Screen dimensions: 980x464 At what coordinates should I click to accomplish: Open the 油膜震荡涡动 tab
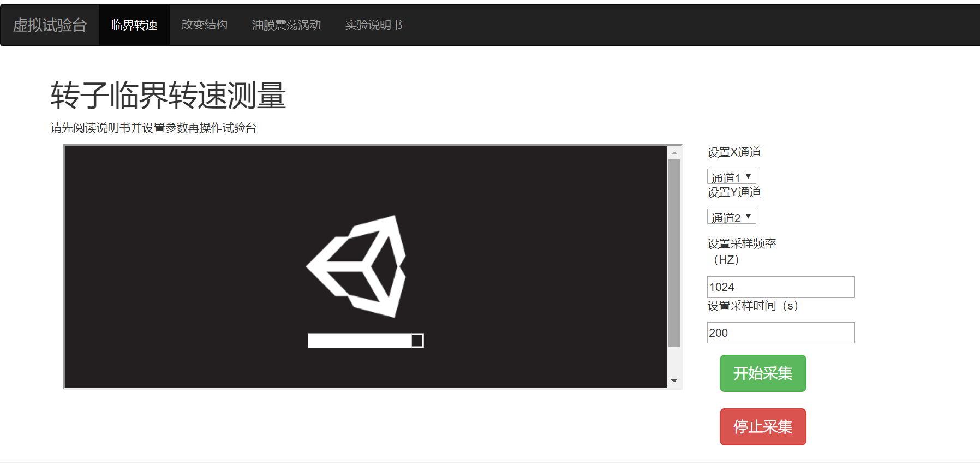286,25
